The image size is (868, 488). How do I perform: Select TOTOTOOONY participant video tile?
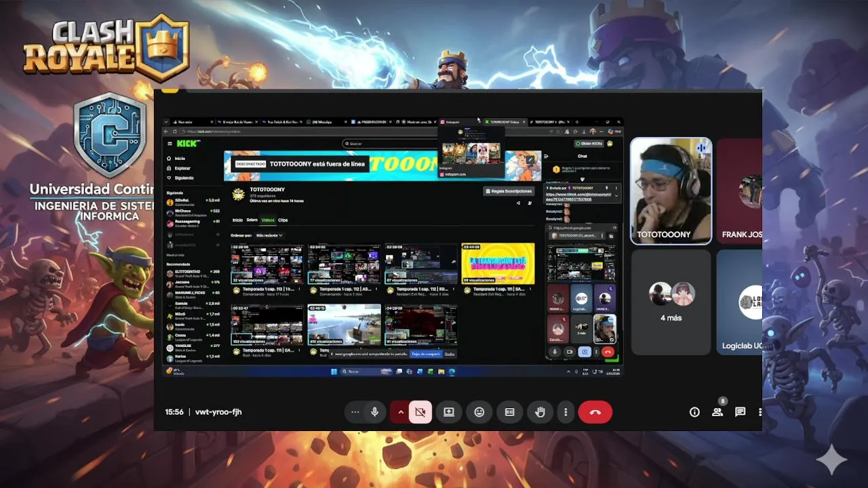[671, 190]
